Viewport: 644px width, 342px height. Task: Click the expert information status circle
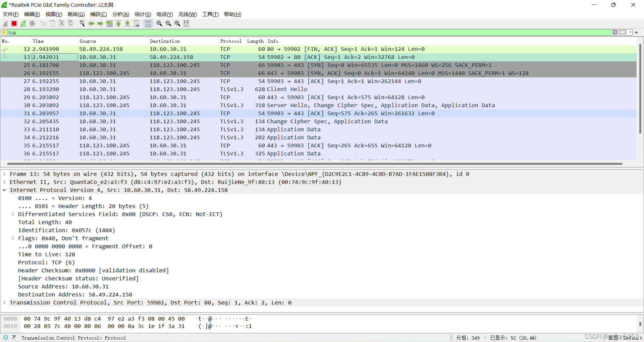6,337
